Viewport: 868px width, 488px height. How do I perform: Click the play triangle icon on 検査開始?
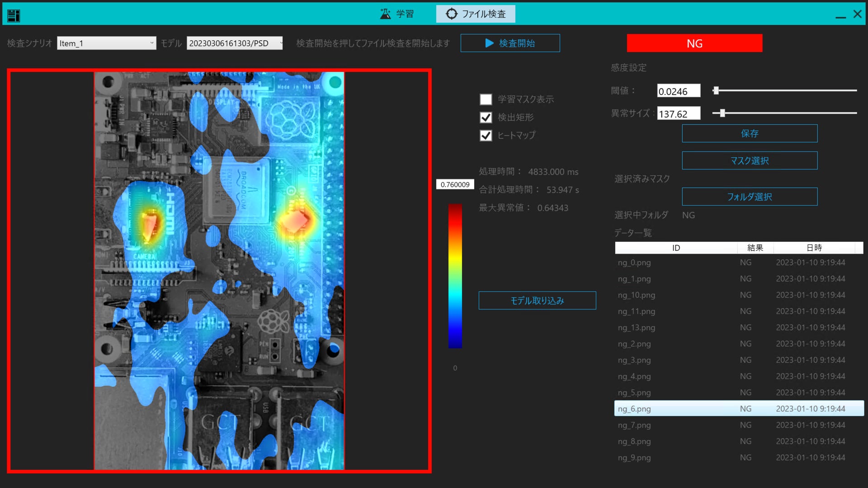tap(489, 43)
